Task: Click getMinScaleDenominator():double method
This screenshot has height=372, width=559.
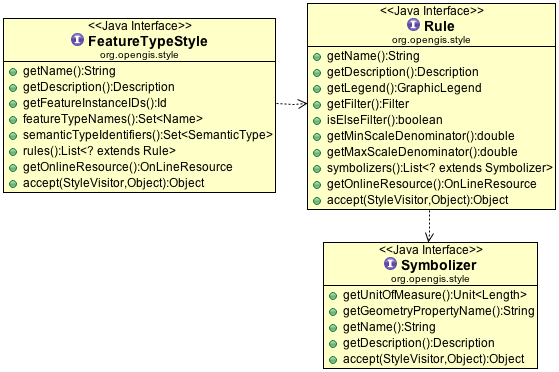Action: 421,136
